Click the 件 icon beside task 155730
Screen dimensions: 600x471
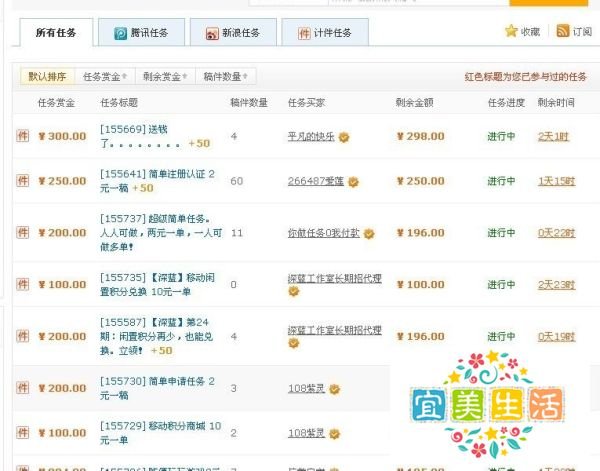coord(23,388)
